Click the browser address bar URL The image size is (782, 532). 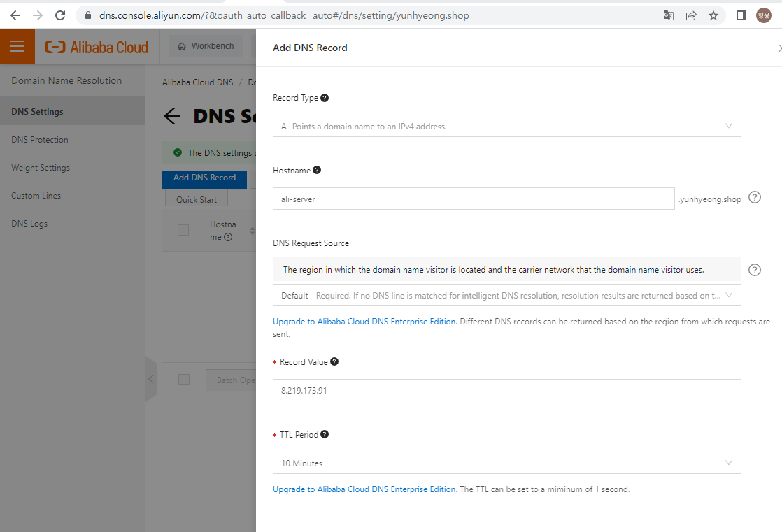click(x=284, y=15)
